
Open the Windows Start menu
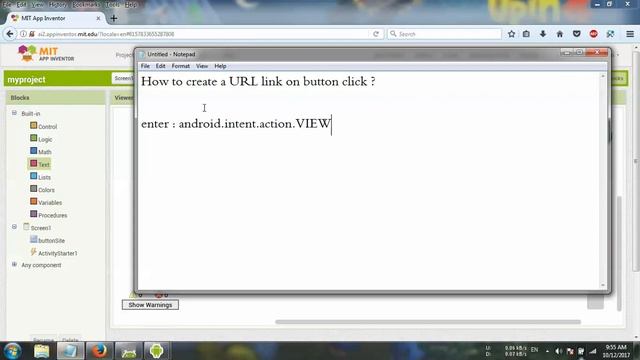(12, 351)
